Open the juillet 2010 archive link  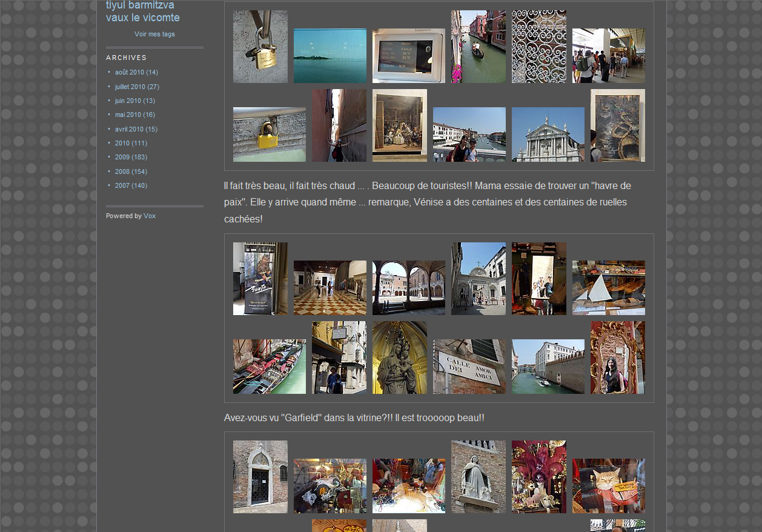[x=130, y=87]
